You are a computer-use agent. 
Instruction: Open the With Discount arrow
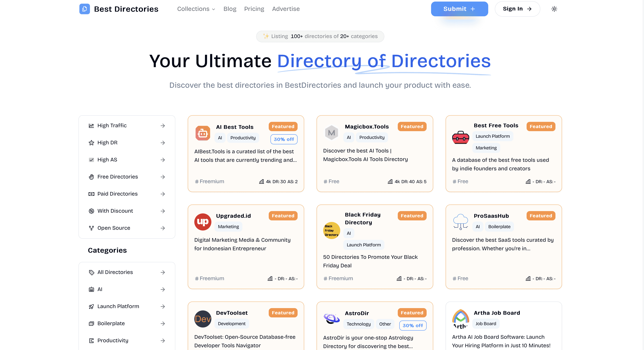pos(163,211)
